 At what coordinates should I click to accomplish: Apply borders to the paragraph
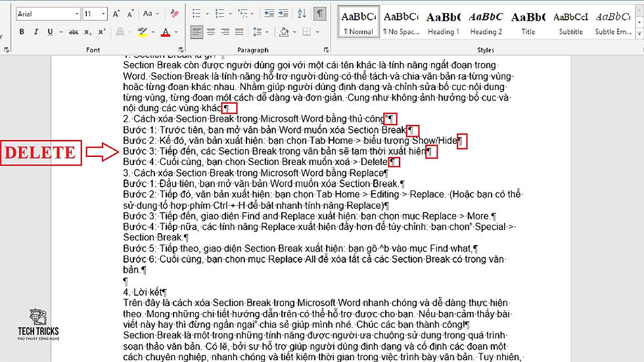(307, 32)
